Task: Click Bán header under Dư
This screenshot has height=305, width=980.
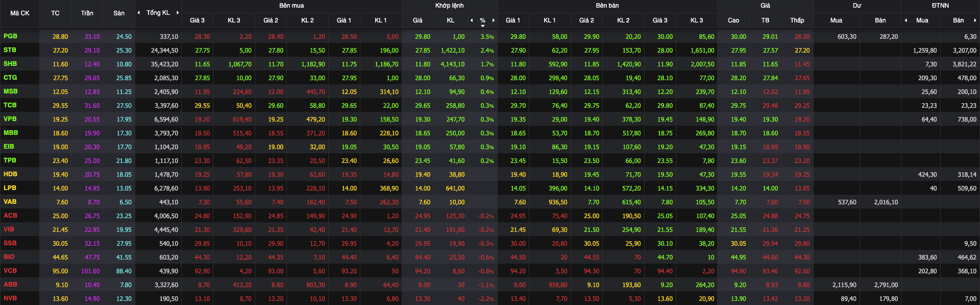Action: 880,20
